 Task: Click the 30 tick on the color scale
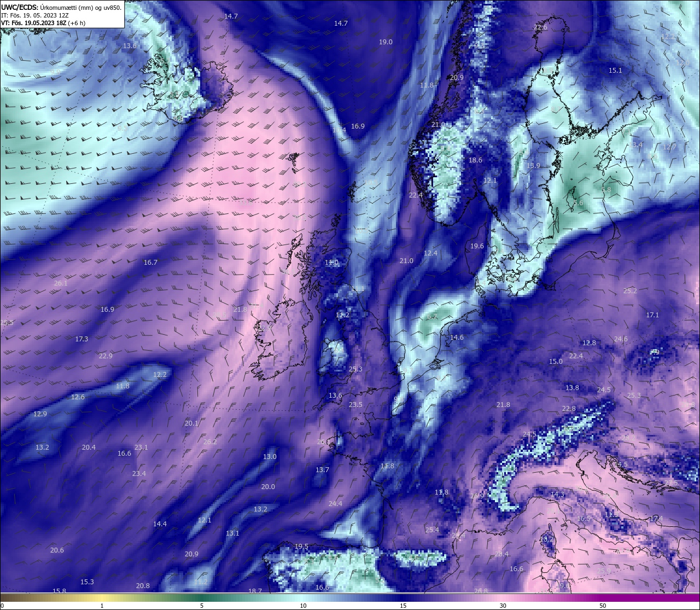503,606
